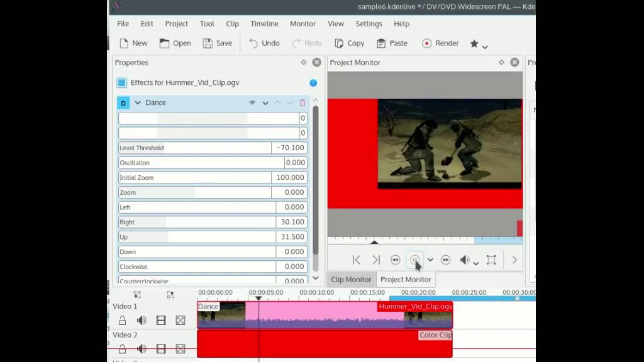Open the Project menu
This screenshot has height=362, width=644.
[x=177, y=24]
